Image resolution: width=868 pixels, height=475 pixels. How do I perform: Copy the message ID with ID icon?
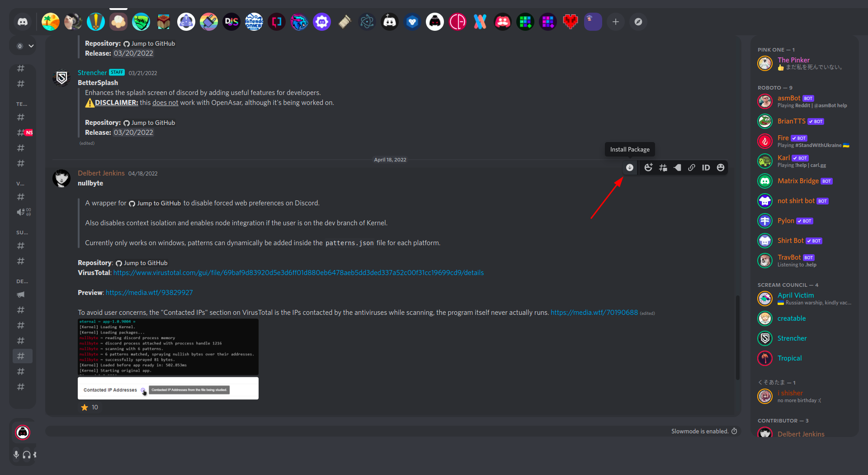pyautogui.click(x=706, y=167)
